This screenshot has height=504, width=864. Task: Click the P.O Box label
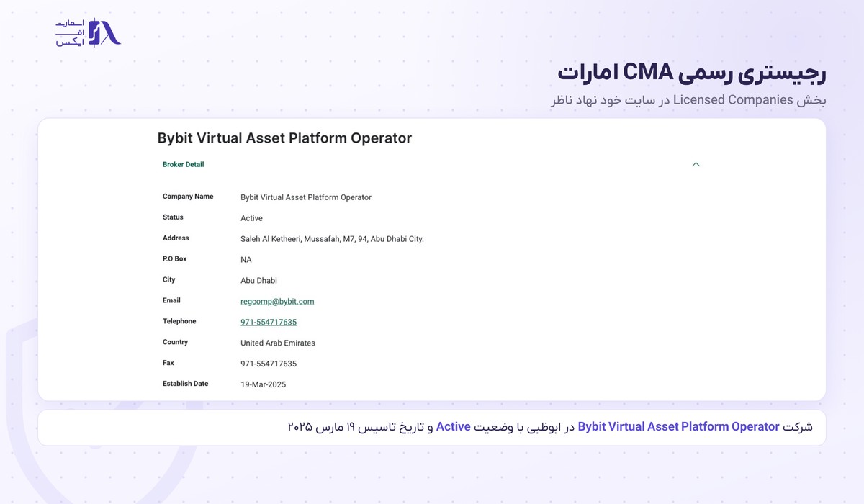click(175, 259)
